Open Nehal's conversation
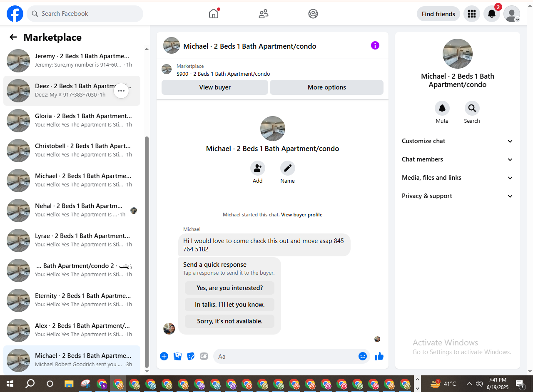The width and height of the screenshot is (533, 392). [x=72, y=210]
